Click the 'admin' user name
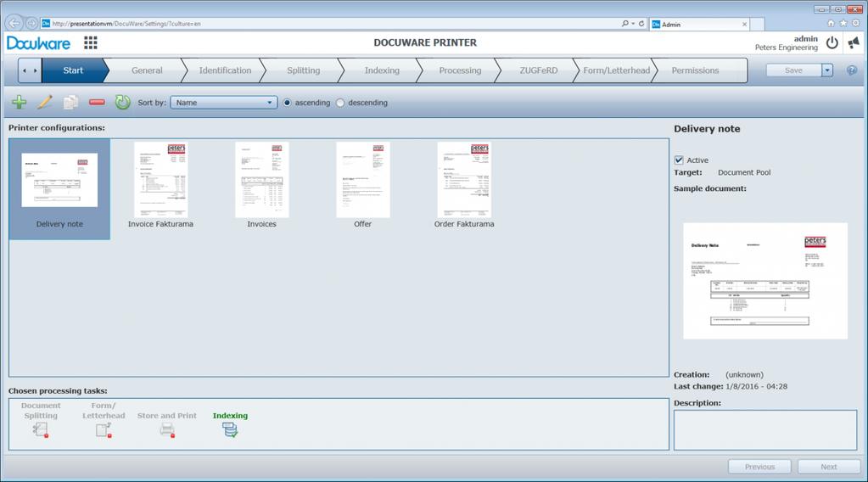Viewport: 868px width, 482px height. pyautogui.click(x=805, y=39)
